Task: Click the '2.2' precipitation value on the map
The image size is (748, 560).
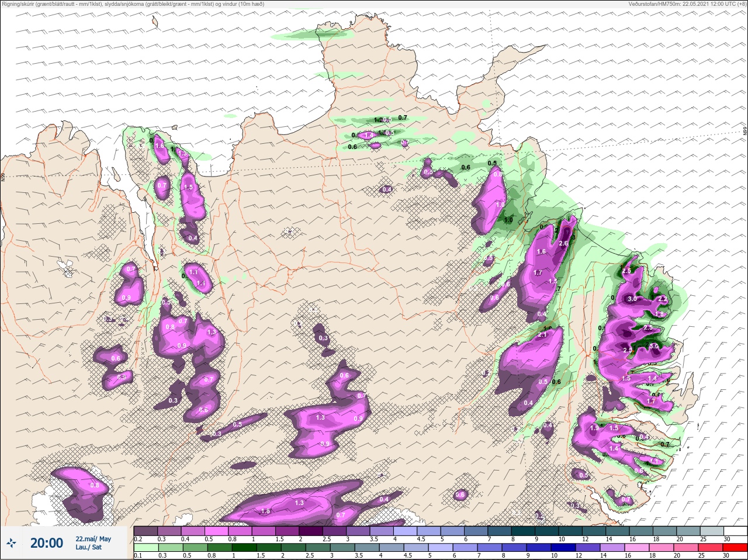Action: point(663,299)
